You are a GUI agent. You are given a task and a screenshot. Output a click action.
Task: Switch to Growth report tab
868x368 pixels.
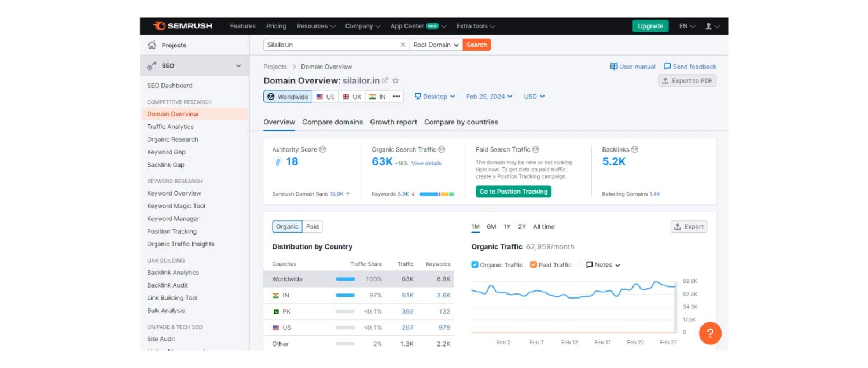tap(393, 122)
